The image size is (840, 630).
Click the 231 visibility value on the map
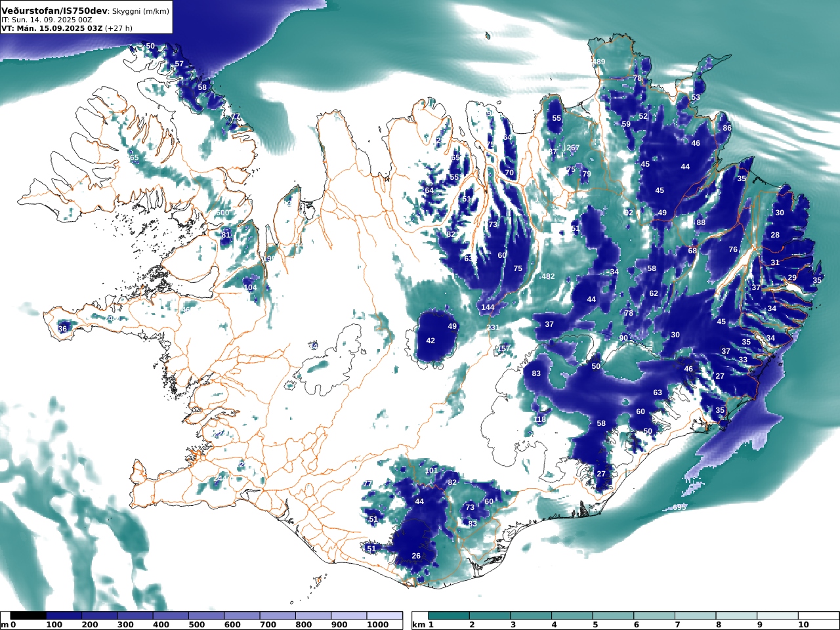pyautogui.click(x=493, y=327)
